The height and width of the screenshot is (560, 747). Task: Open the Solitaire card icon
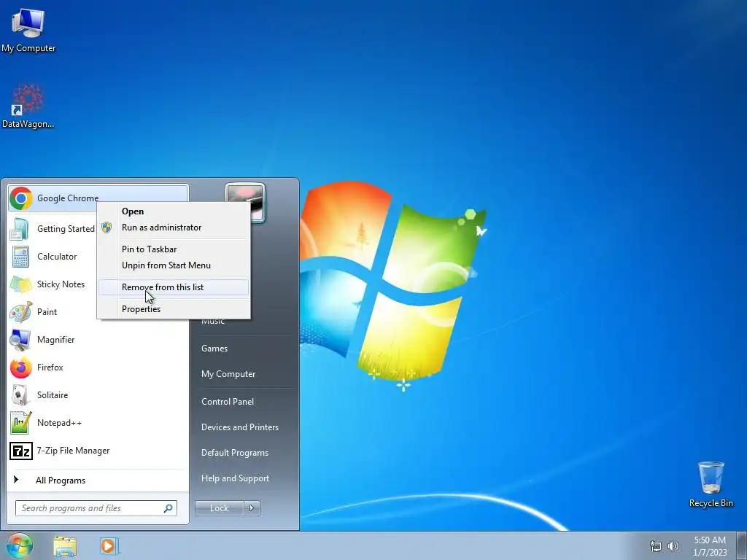point(20,394)
